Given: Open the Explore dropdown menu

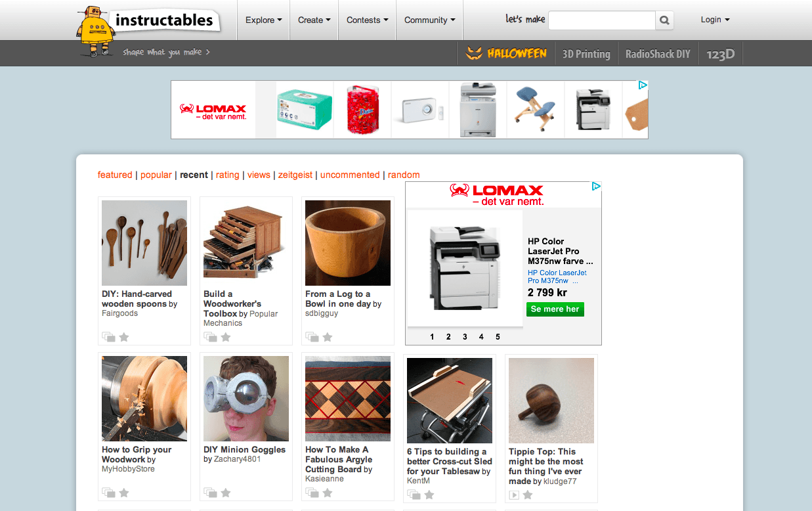Looking at the screenshot, I should tap(263, 20).
